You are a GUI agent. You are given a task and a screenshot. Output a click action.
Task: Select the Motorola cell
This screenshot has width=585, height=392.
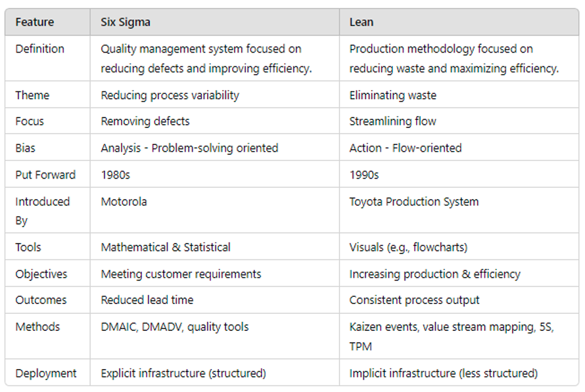(124, 202)
